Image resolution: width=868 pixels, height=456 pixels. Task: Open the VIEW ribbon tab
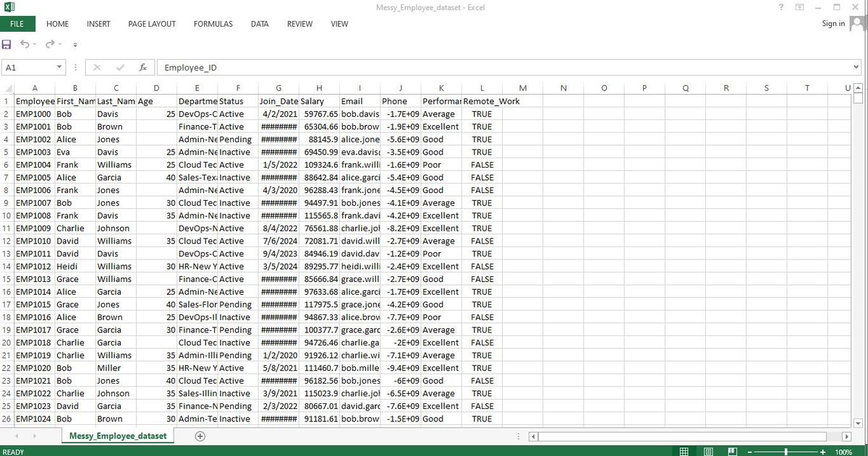pos(339,24)
